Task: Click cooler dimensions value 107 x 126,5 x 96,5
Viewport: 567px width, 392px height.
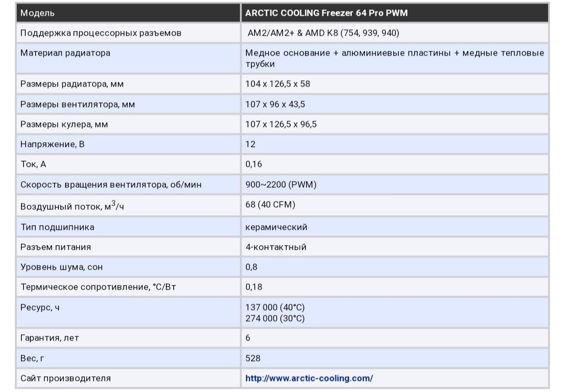Action: pos(281,124)
